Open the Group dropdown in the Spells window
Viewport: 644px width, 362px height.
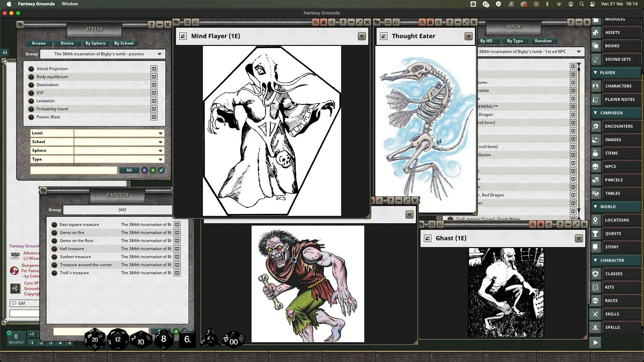[159, 54]
